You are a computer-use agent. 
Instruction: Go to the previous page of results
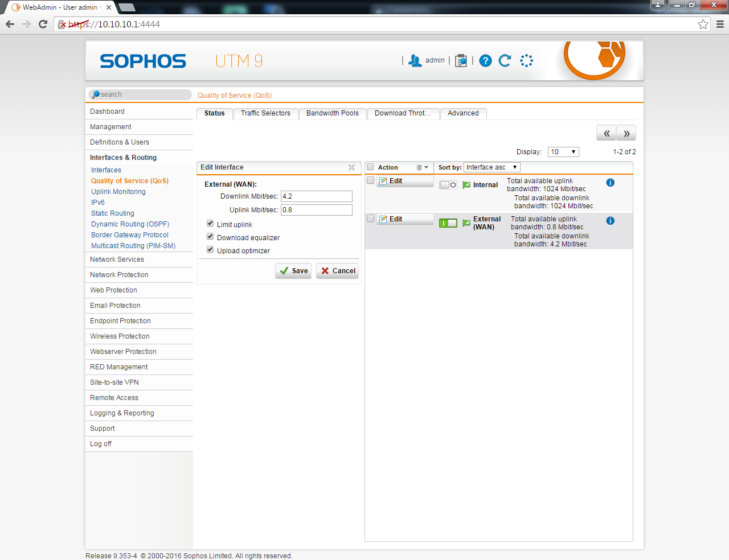pos(607,133)
